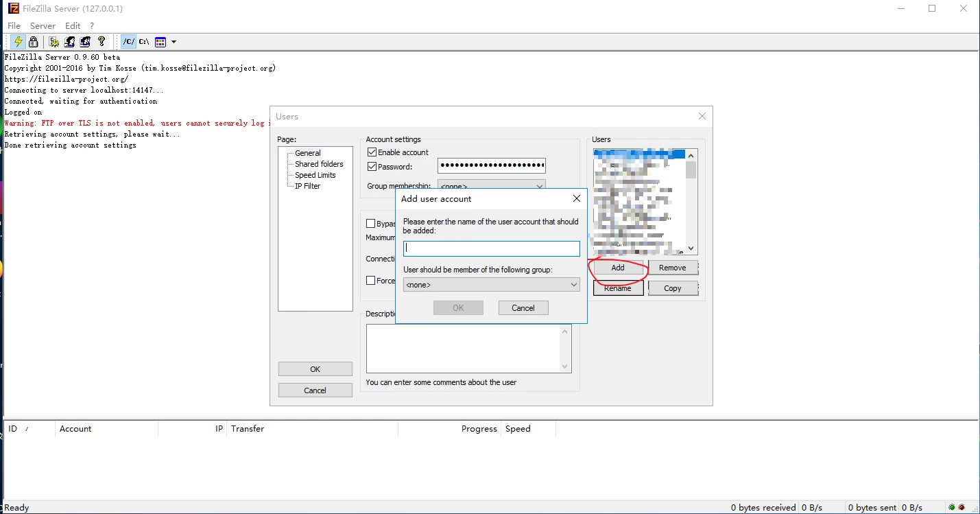
Task: Open the Users editor toolbar icon
Action: [x=69, y=42]
